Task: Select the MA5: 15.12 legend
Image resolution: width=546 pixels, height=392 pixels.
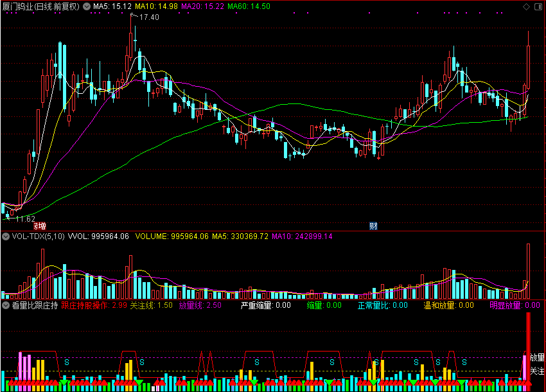Action: coord(112,6)
